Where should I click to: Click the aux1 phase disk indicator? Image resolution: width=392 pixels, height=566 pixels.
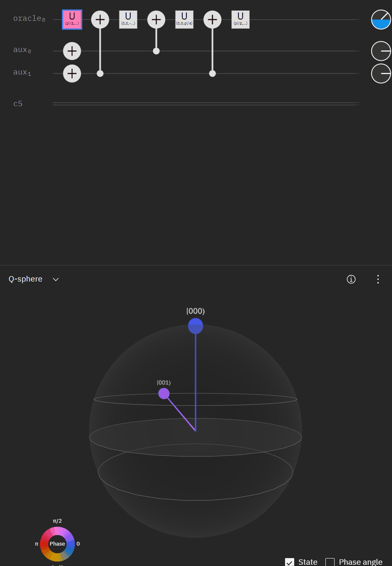coord(381,74)
